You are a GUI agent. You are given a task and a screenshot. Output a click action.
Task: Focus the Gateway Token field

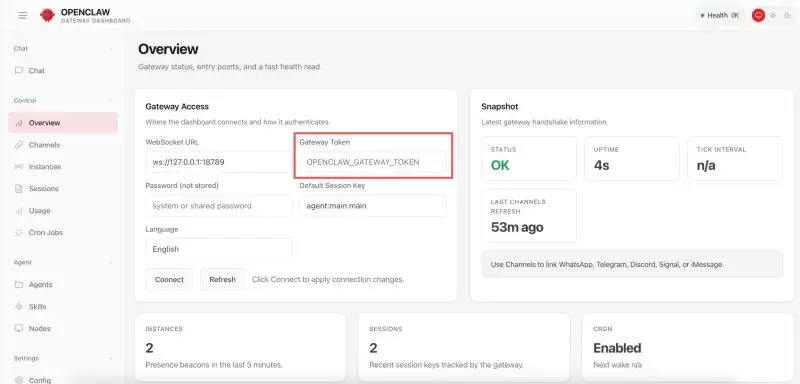coord(373,162)
